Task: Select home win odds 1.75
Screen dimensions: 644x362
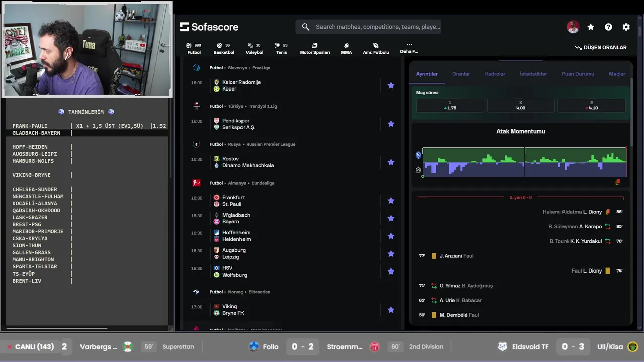Action: click(450, 105)
